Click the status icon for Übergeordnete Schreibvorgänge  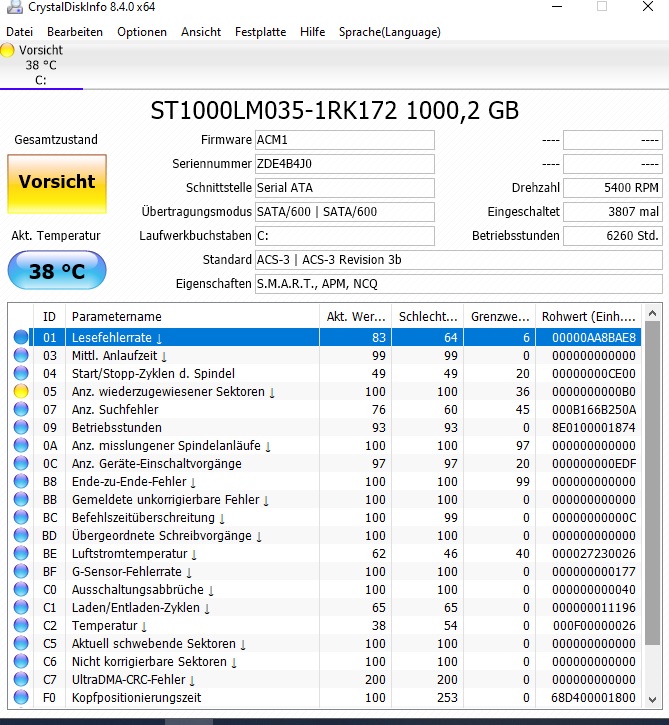[21, 535]
